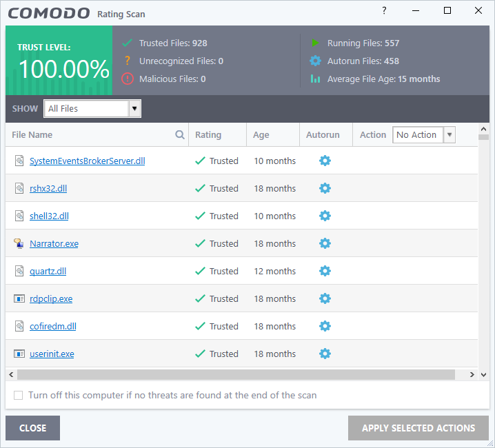Sort by File Name column header
The width and height of the screenshot is (495, 448).
(x=32, y=135)
